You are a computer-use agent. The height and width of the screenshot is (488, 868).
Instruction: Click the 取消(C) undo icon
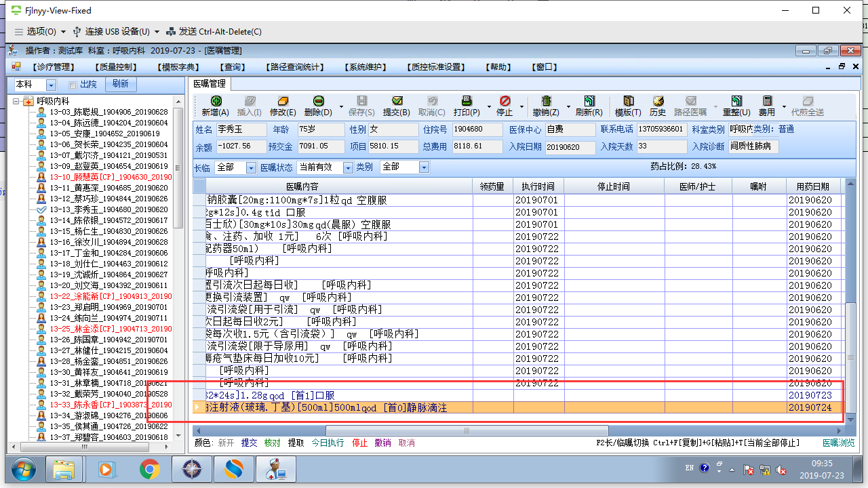coord(432,101)
